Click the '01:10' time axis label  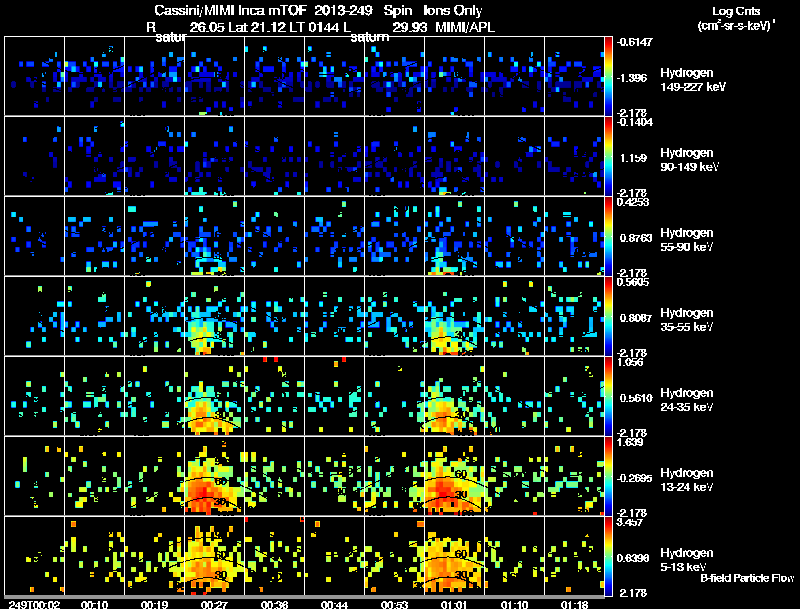pos(514,604)
